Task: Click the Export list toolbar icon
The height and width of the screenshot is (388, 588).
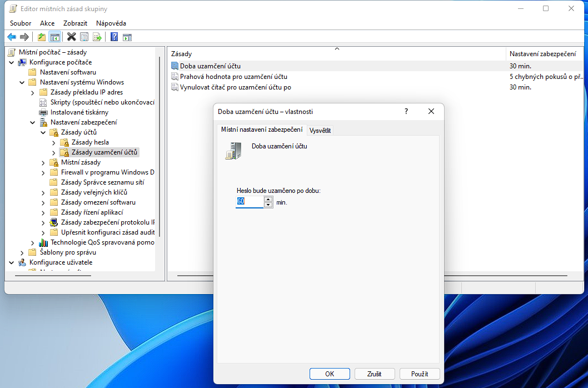Action: click(x=97, y=37)
